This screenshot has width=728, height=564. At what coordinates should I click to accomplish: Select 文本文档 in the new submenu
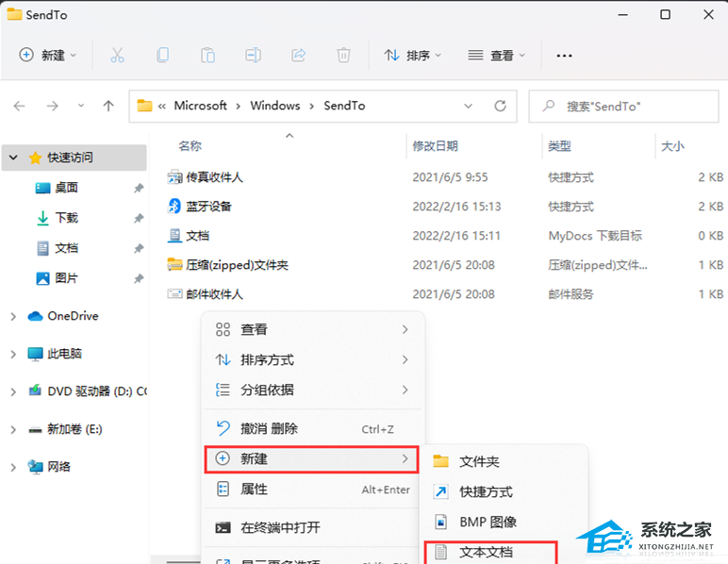pyautogui.click(x=486, y=552)
